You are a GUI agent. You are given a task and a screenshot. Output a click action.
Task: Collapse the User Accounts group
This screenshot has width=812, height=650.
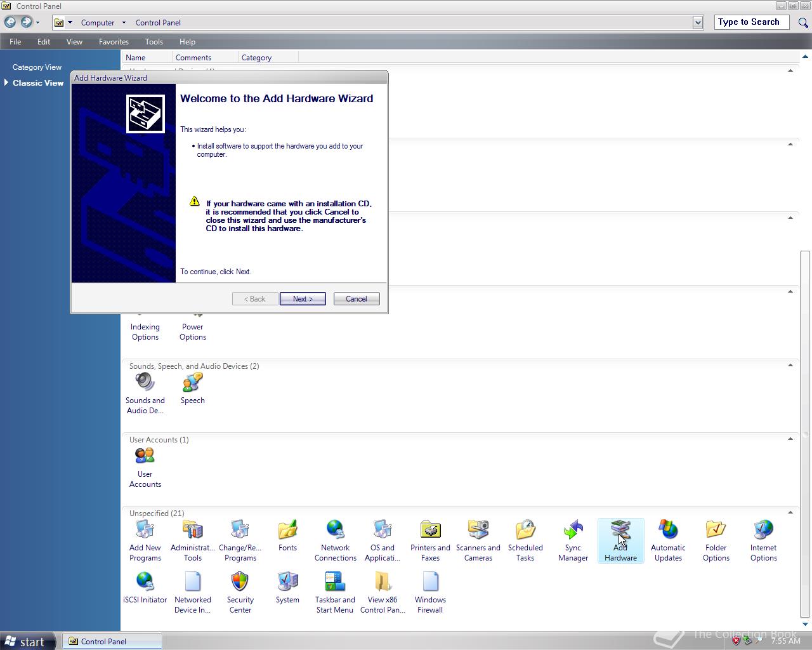click(790, 439)
